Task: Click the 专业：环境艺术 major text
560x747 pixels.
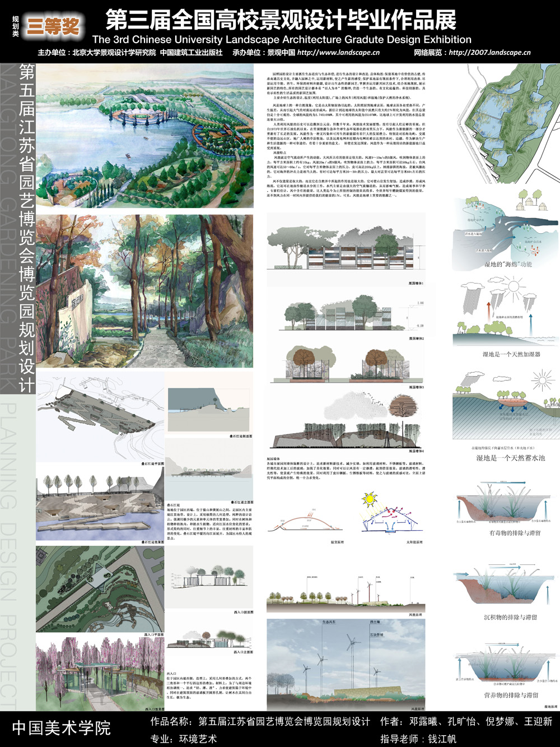Action: [x=183, y=739]
